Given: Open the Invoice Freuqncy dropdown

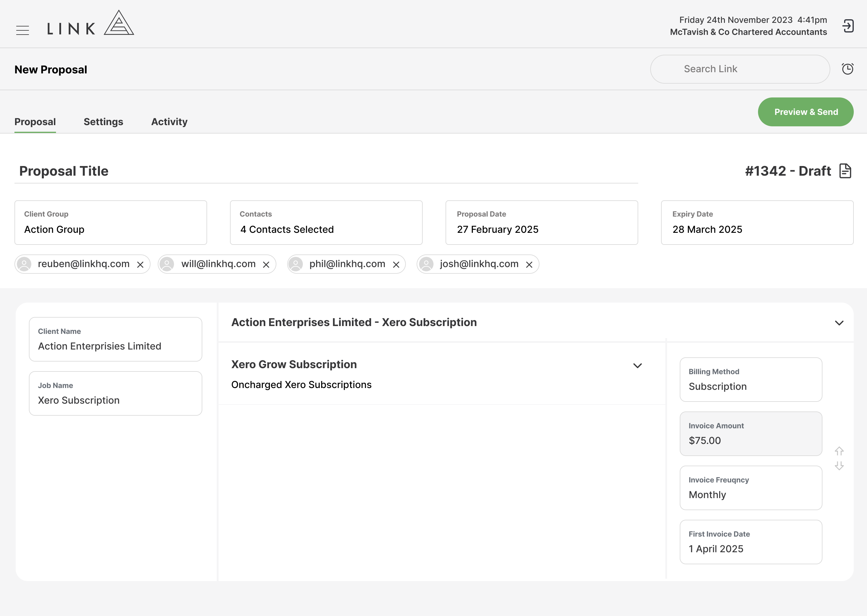Looking at the screenshot, I should [751, 488].
